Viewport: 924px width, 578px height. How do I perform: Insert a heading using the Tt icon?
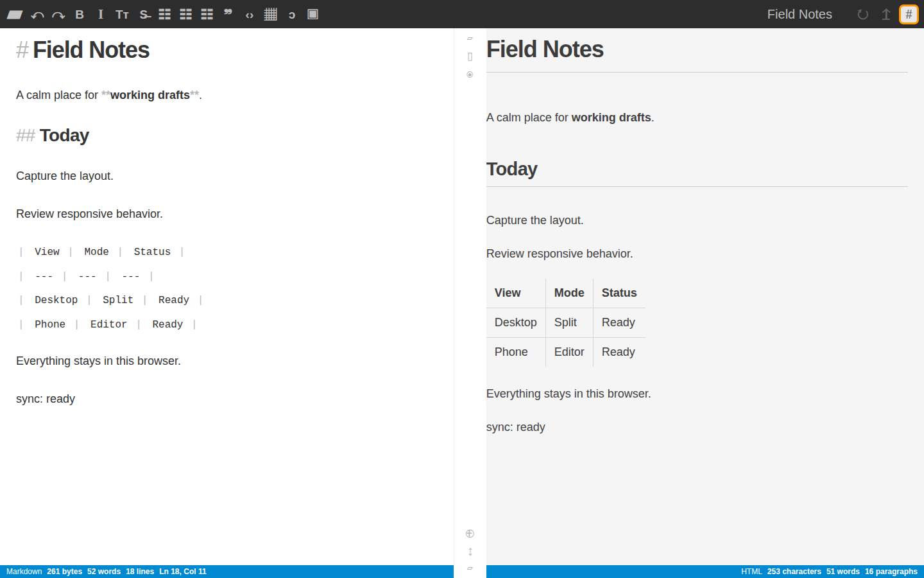(x=122, y=14)
